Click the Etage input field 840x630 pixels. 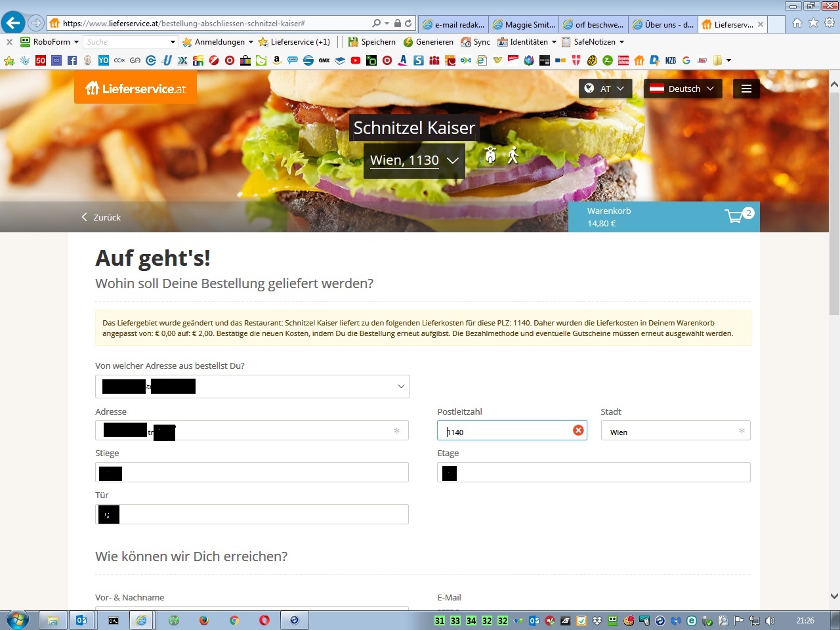(x=594, y=472)
